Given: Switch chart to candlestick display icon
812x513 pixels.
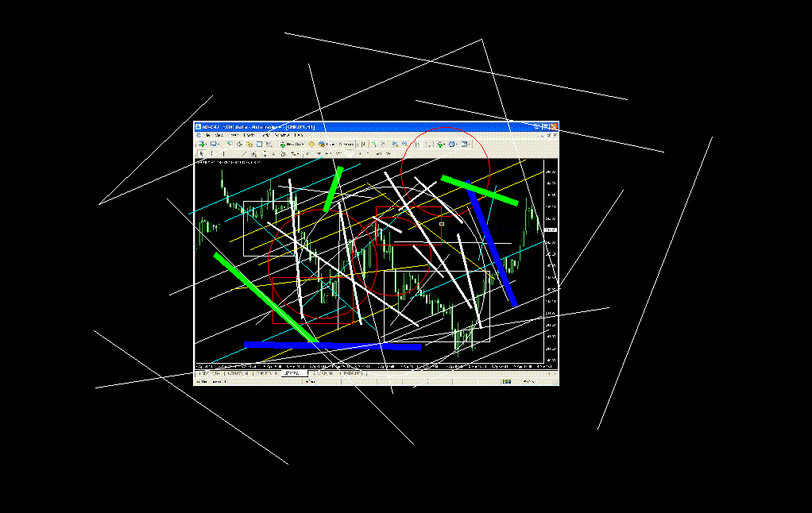Looking at the screenshot, I should click(x=373, y=145).
